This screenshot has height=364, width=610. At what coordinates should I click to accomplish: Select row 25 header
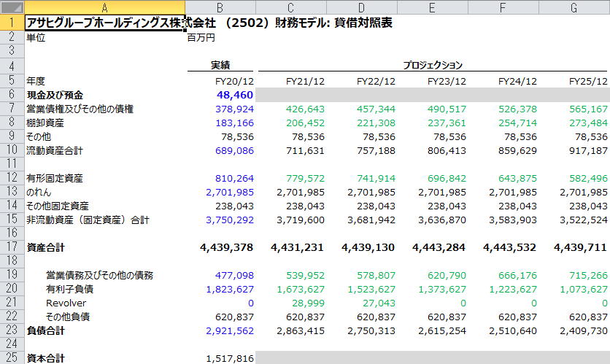tap(12, 357)
